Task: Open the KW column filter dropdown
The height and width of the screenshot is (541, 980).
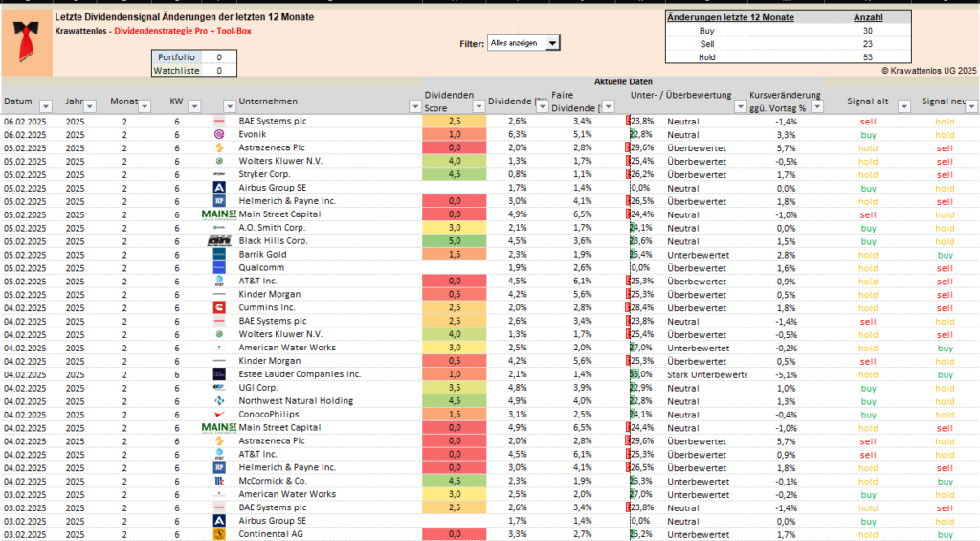Action: click(x=194, y=106)
